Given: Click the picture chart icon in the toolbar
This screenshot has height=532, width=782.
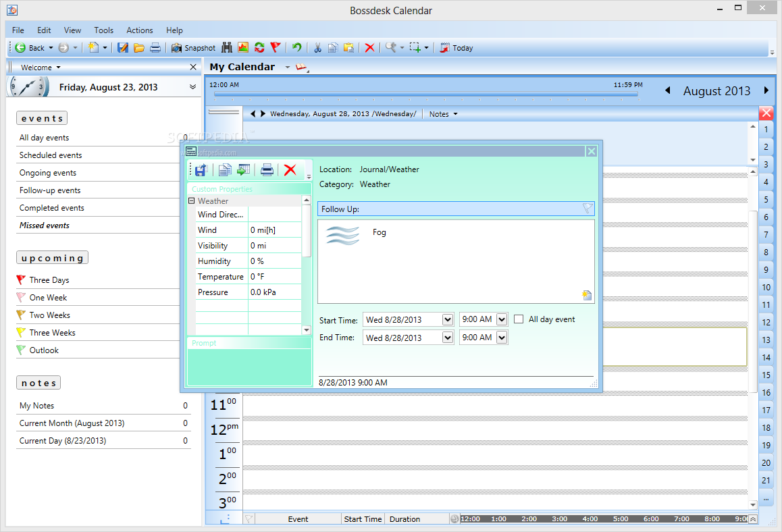Looking at the screenshot, I should [243, 48].
